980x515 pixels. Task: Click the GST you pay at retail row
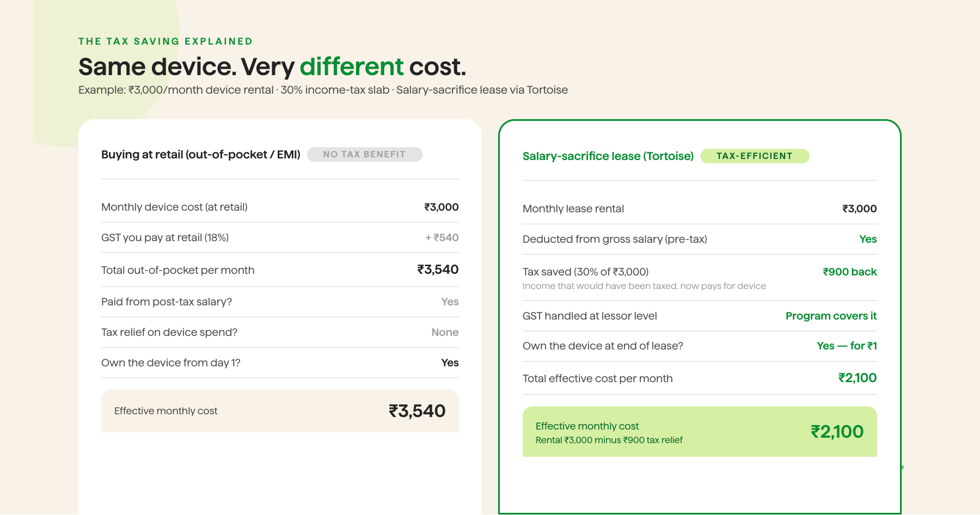(x=280, y=238)
